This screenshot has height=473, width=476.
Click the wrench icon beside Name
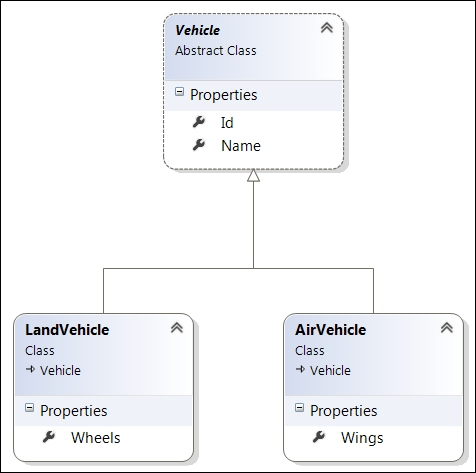pyautogui.click(x=199, y=145)
